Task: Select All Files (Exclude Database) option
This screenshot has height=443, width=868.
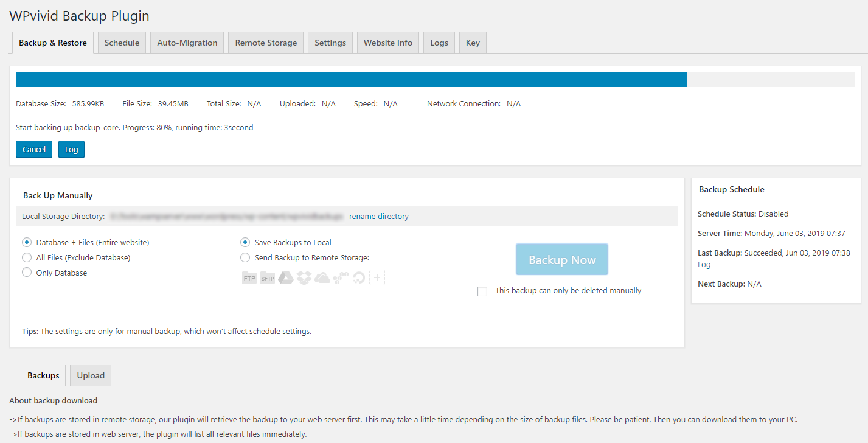Action: pos(27,257)
